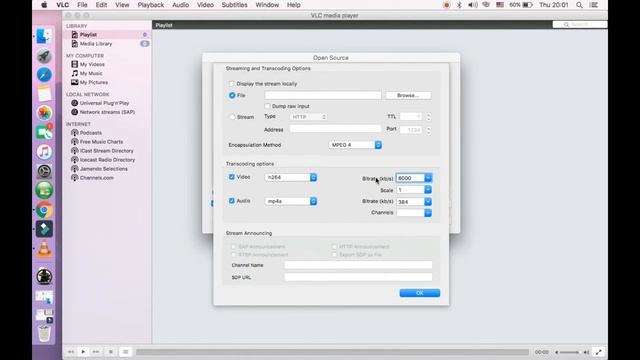Screen dimensions: 640x360
Task: Open the Subtitles menu
Action: click(x=234, y=5)
